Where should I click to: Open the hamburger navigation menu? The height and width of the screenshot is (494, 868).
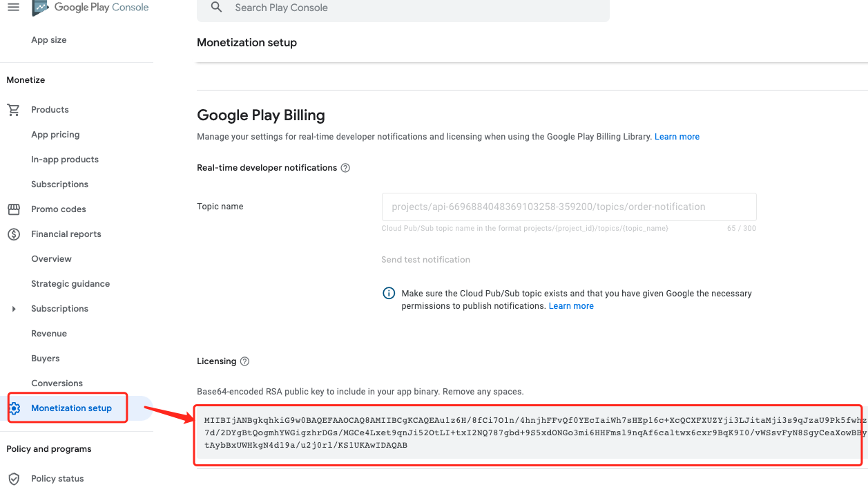tap(13, 7)
